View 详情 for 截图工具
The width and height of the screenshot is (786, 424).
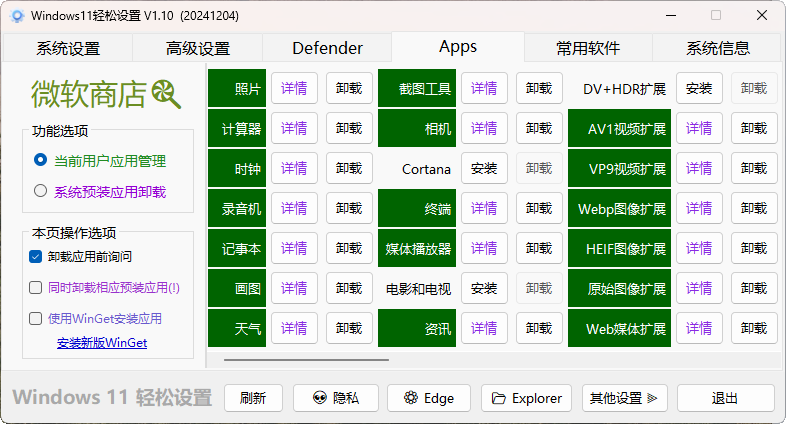pyautogui.click(x=483, y=89)
